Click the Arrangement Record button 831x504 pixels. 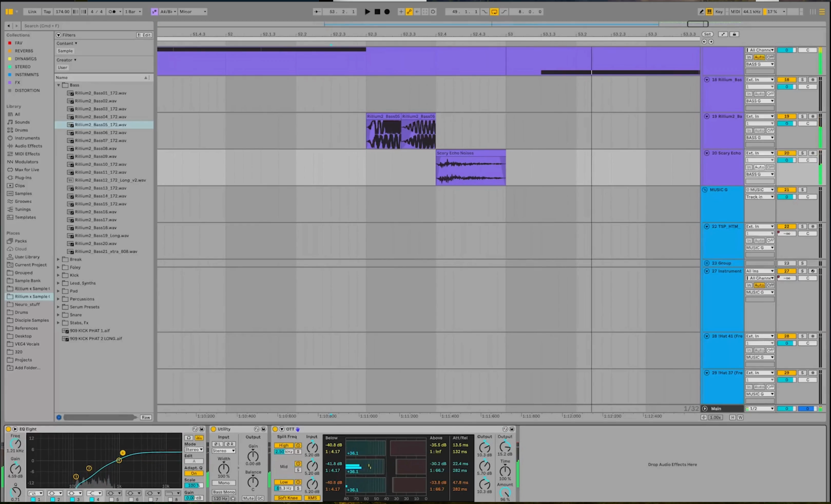coord(387,12)
